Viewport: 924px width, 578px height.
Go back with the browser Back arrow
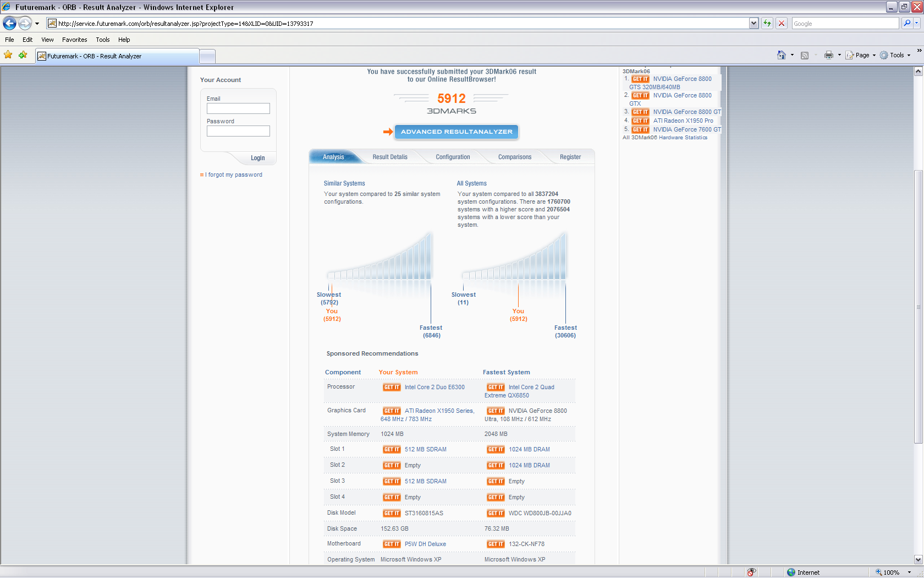point(9,23)
